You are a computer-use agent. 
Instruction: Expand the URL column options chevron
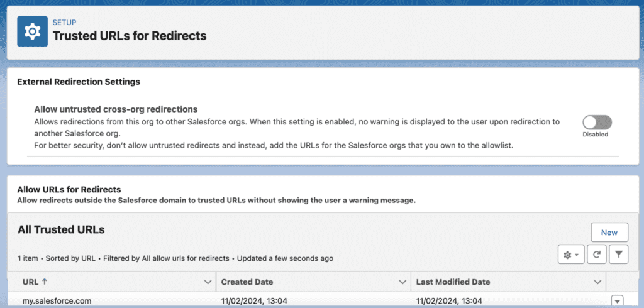tap(208, 282)
